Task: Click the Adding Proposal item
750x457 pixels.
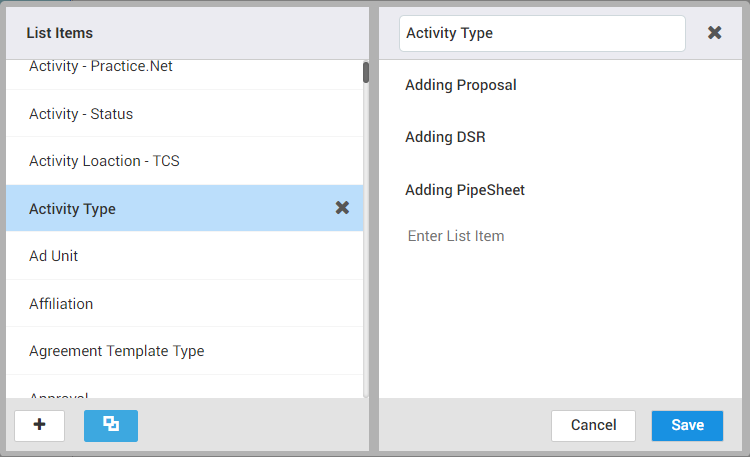Action: click(x=461, y=85)
